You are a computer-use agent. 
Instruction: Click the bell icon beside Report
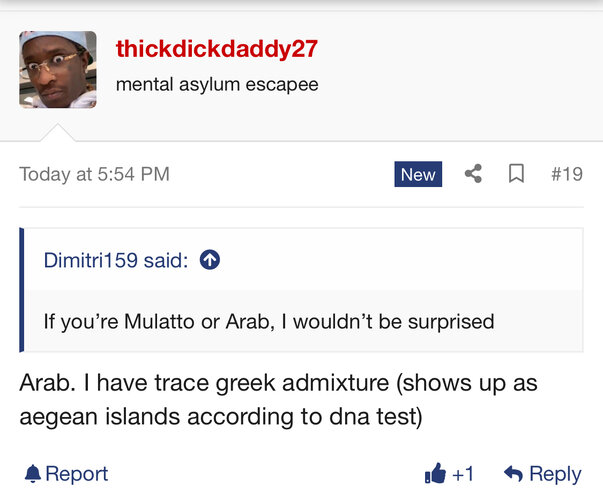pos(33,474)
